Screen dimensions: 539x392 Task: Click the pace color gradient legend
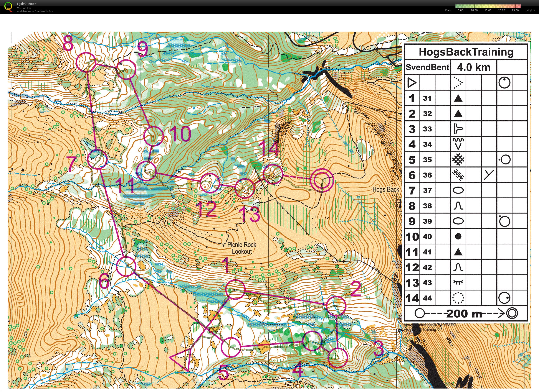click(x=488, y=6)
